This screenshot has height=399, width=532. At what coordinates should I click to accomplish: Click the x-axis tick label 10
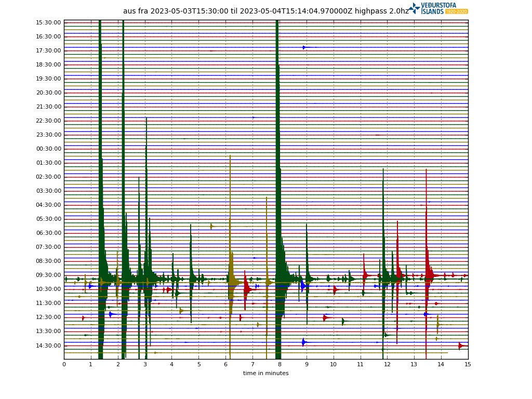pos(333,364)
